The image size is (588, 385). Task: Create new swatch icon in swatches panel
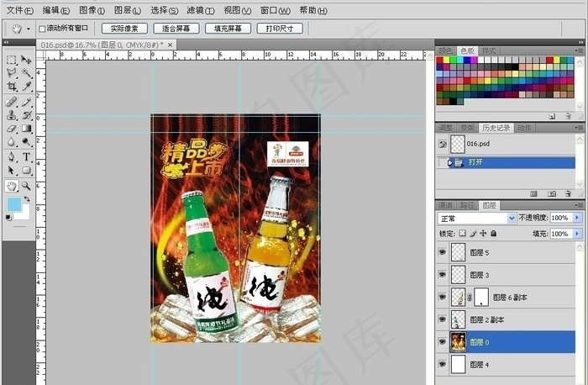tap(552, 116)
